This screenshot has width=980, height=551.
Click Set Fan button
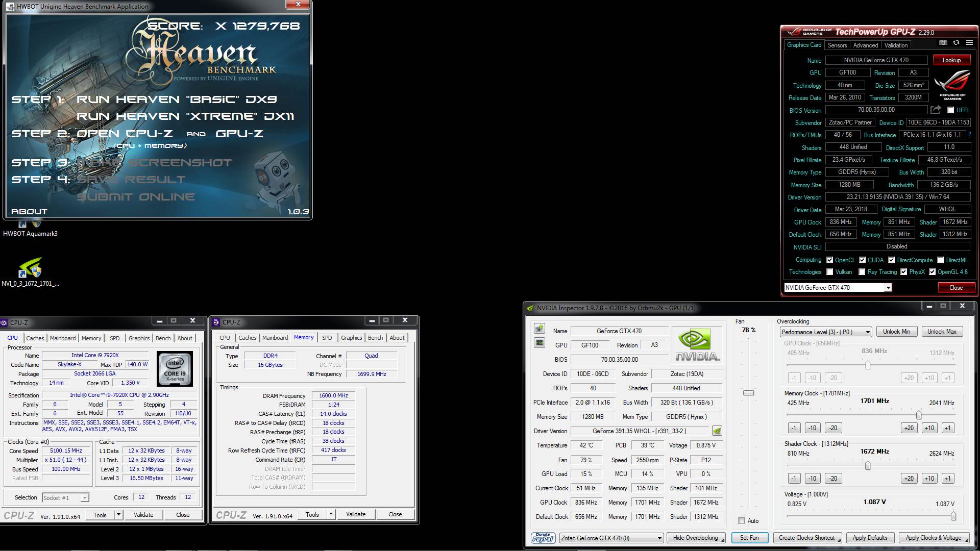point(749,538)
